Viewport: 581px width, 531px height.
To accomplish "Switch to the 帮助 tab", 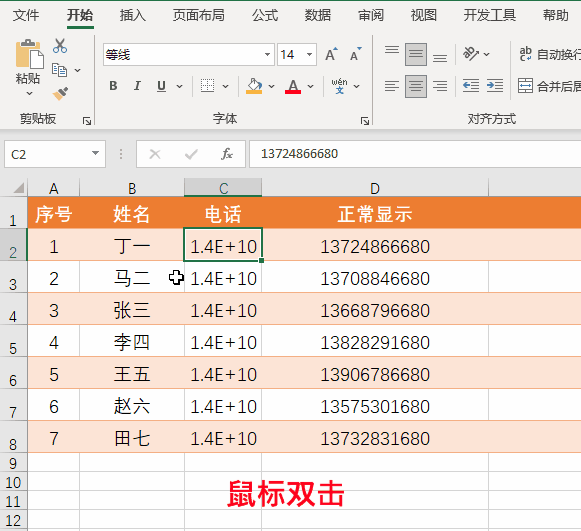I will 555,15.
